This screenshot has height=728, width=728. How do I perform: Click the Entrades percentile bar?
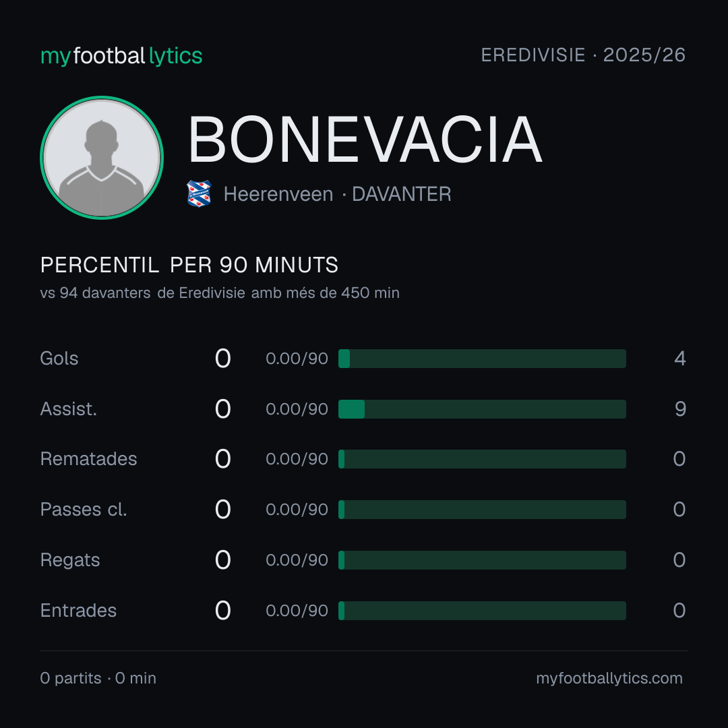click(x=482, y=611)
